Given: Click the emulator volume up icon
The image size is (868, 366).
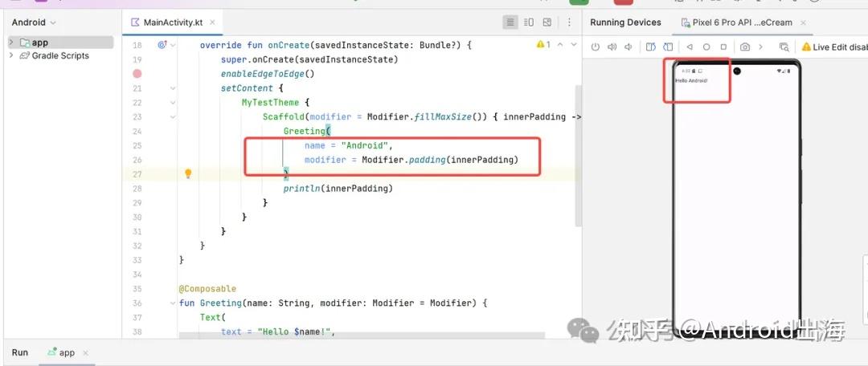Looking at the screenshot, I should (612, 47).
